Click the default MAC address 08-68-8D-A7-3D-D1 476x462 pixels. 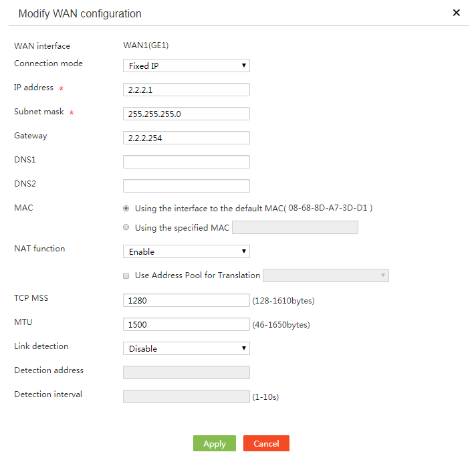point(328,208)
